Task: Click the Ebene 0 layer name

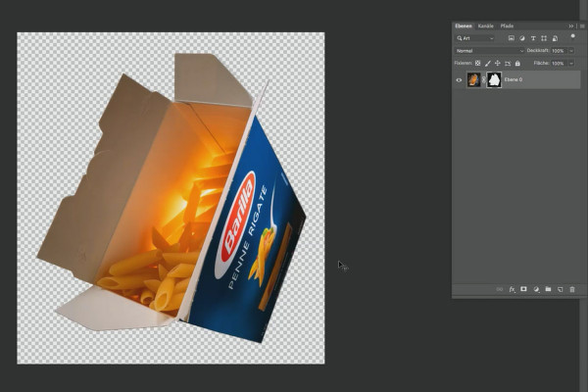Action: pos(514,79)
